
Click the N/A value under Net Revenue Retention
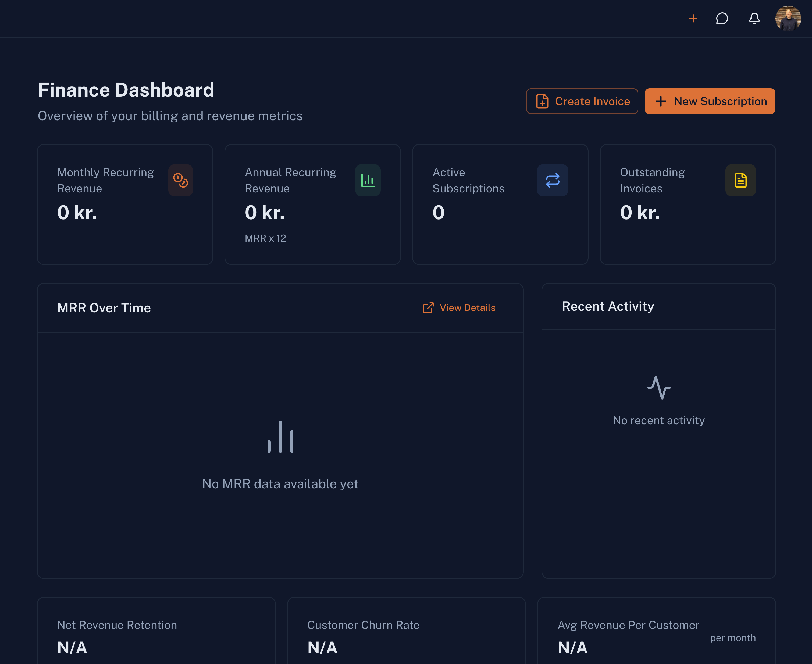point(72,648)
